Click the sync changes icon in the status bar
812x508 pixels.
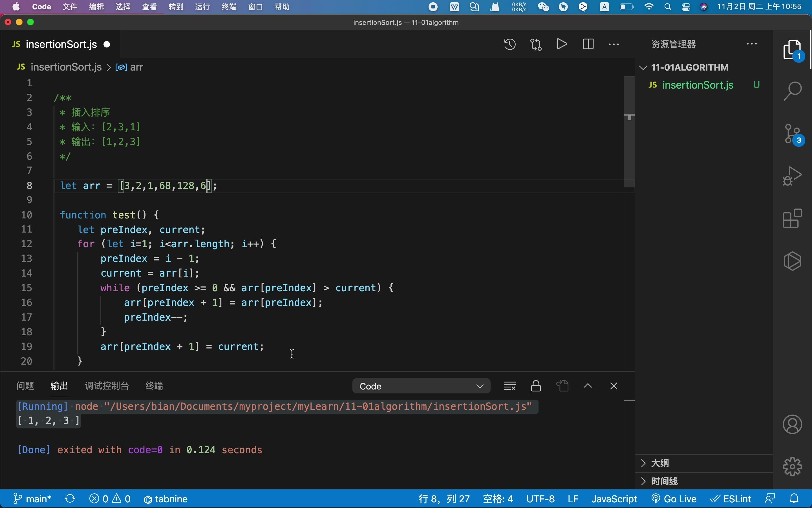tap(70, 499)
